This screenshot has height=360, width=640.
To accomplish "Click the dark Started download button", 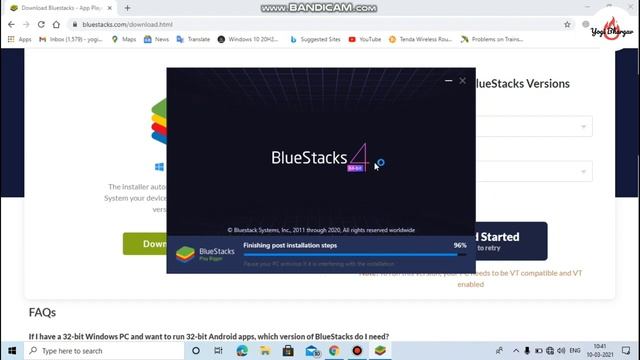I will 511,241.
